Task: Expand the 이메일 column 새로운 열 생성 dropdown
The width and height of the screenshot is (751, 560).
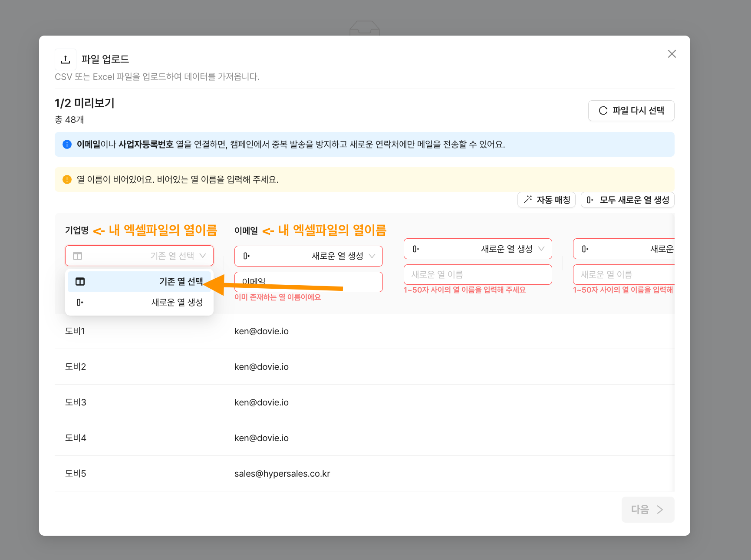Action: point(308,256)
